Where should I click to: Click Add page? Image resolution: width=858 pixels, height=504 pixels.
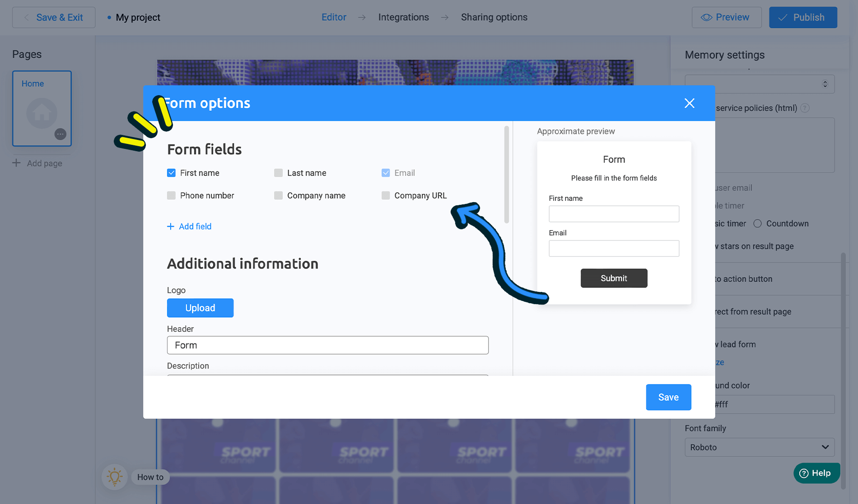37,163
